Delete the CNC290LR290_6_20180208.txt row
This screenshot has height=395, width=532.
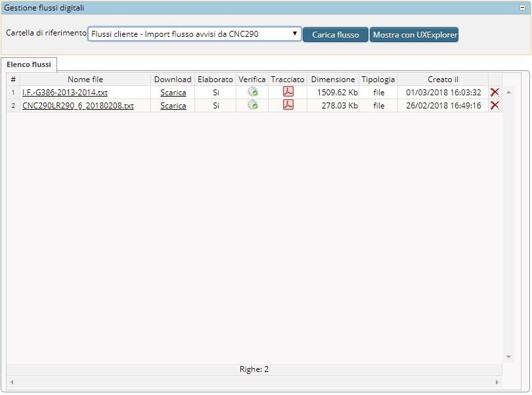pyautogui.click(x=495, y=105)
